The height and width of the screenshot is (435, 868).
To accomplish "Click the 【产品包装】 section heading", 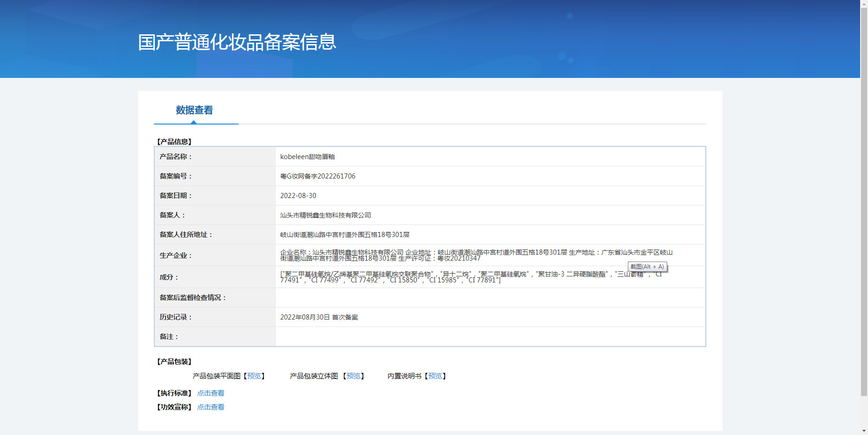I will [x=174, y=362].
